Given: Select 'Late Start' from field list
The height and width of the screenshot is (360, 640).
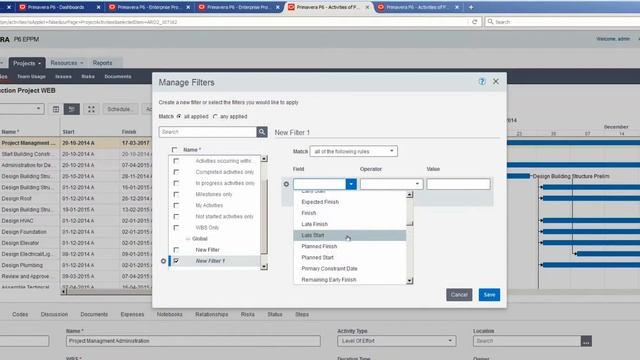Looking at the screenshot, I should point(350,235).
